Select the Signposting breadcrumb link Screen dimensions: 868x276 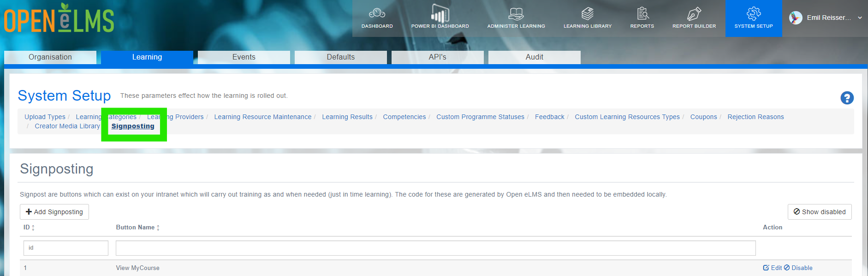[x=133, y=126]
